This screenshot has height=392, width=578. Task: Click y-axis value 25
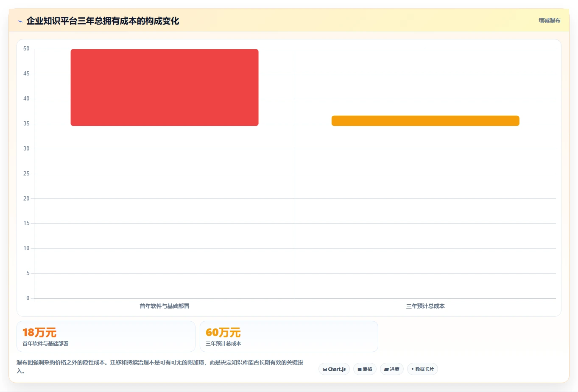(x=26, y=174)
